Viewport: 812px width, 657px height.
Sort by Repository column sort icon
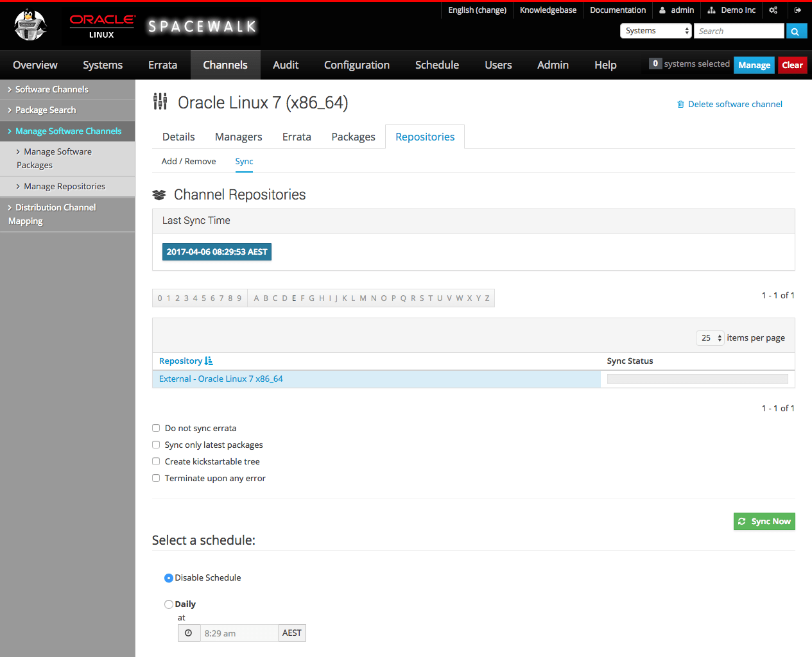click(209, 361)
